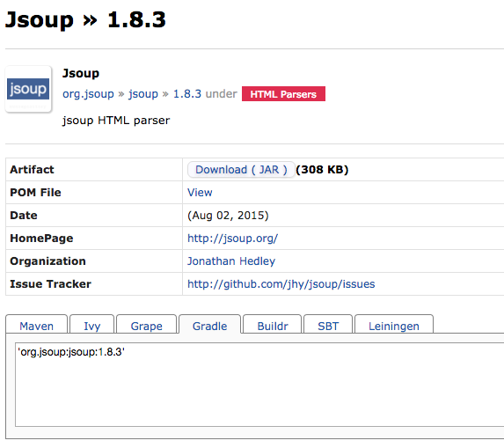Switch to the Maven tab
This screenshot has height=448, width=504.
pos(36,325)
